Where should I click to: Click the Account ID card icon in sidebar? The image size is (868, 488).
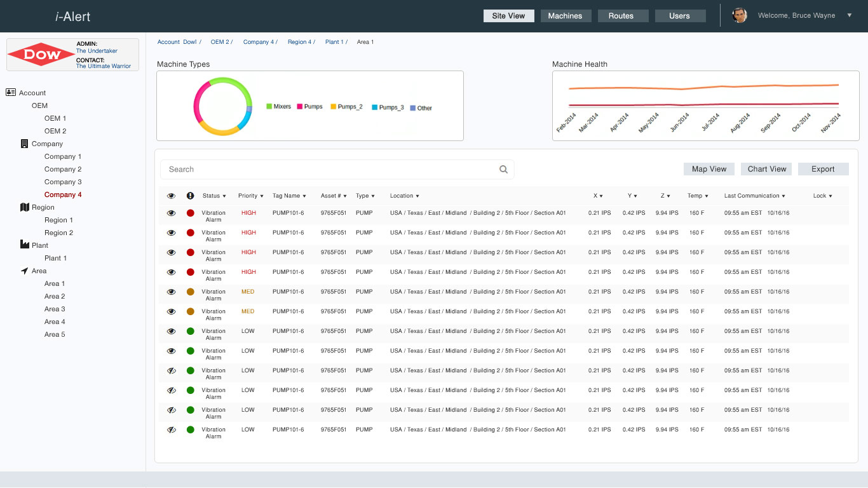click(x=11, y=93)
